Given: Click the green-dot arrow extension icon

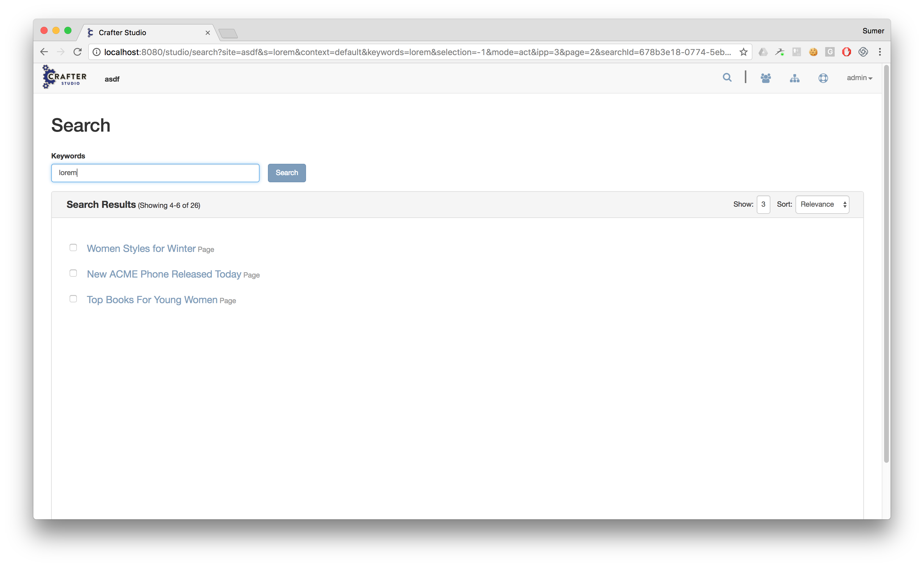Looking at the screenshot, I should (780, 52).
